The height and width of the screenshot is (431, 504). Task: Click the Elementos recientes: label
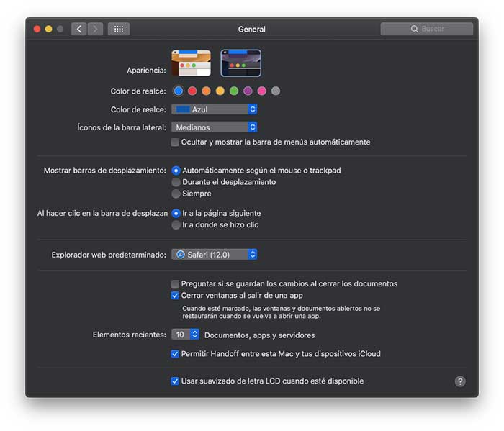130,335
